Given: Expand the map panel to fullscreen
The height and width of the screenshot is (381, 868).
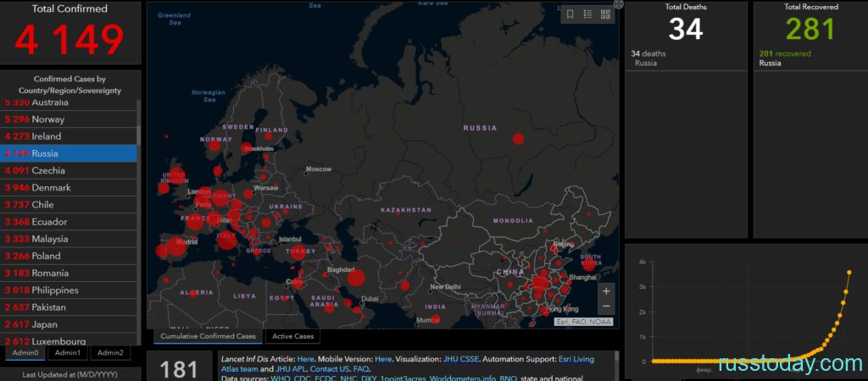Looking at the screenshot, I should (619, 4).
